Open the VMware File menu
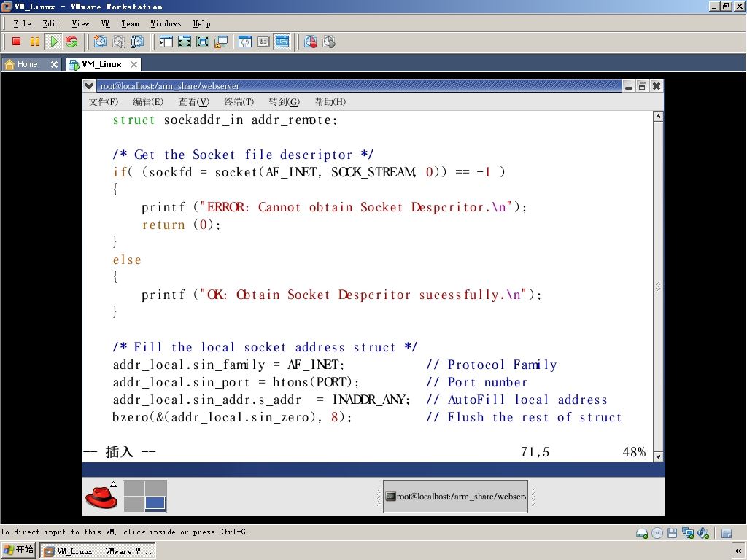 pyautogui.click(x=22, y=24)
